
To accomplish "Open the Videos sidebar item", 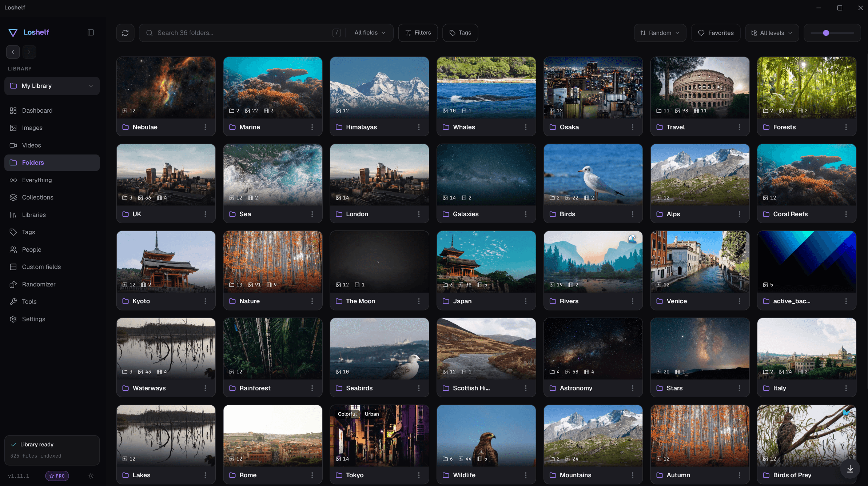I will 52,145.
